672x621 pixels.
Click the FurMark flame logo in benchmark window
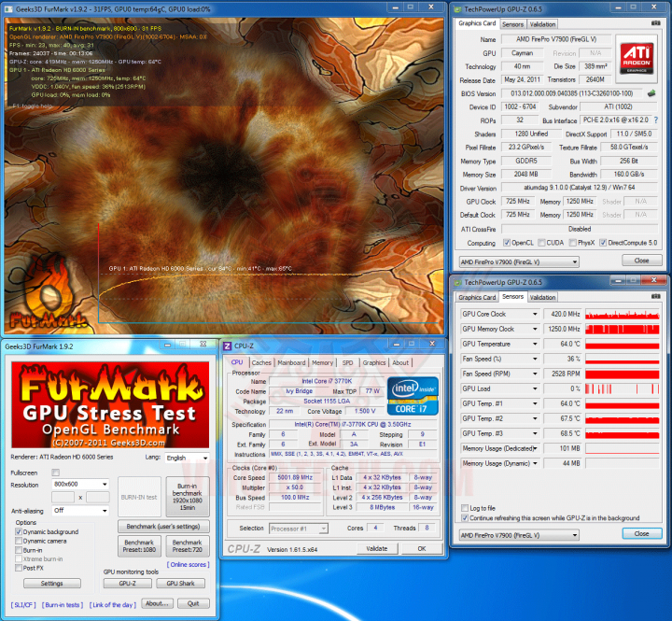(x=48, y=293)
